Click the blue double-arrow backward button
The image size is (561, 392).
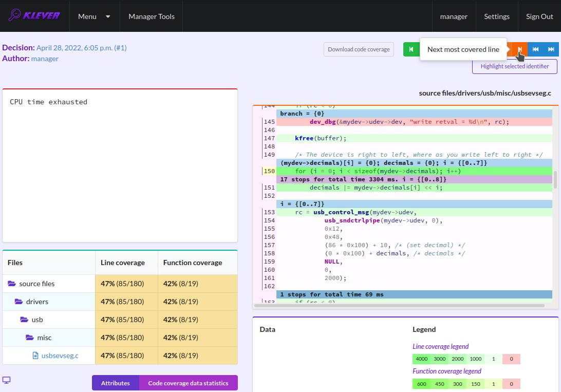click(536, 49)
